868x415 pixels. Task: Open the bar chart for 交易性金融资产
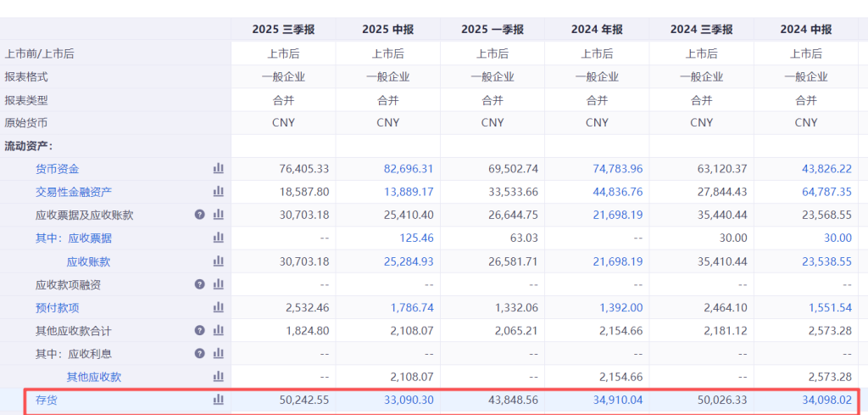click(x=218, y=192)
